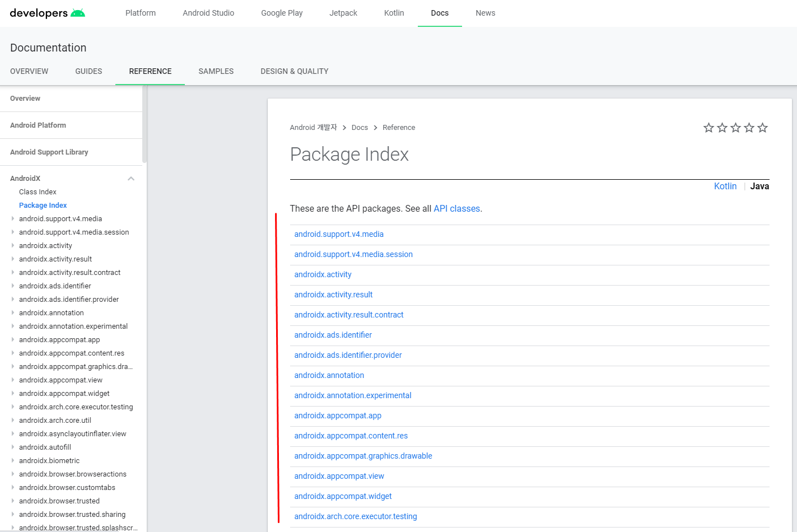Switch to the OVERVIEW tab
This screenshot has width=797, height=532.
pyautogui.click(x=29, y=71)
